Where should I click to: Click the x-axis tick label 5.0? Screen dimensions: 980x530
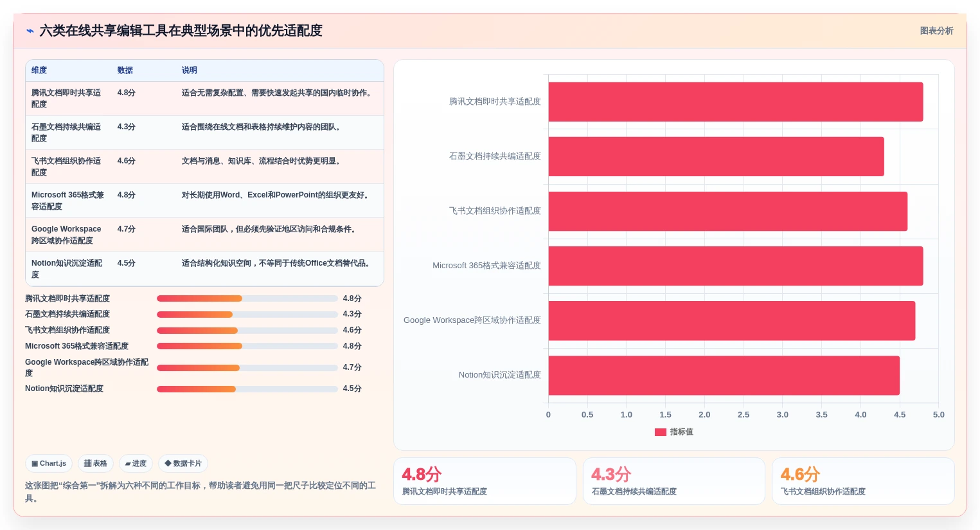[939, 415]
